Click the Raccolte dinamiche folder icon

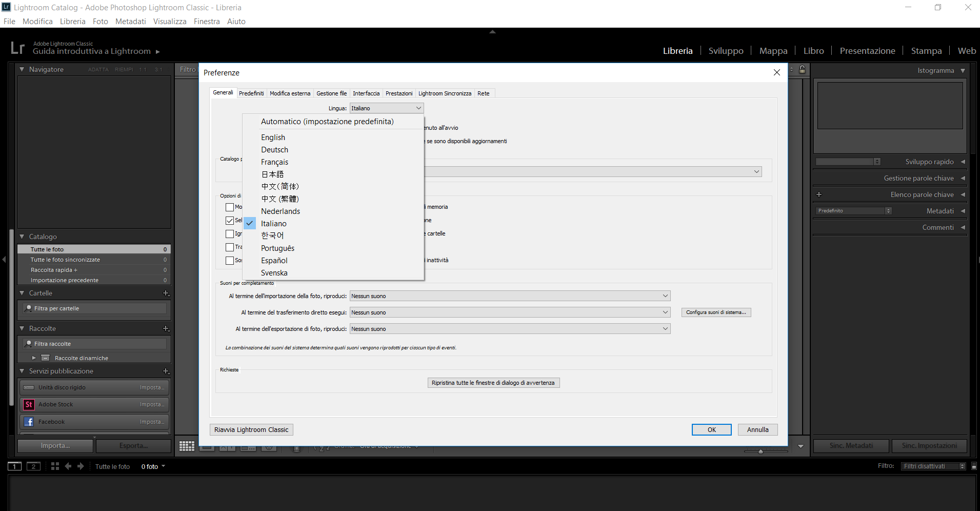pos(45,358)
